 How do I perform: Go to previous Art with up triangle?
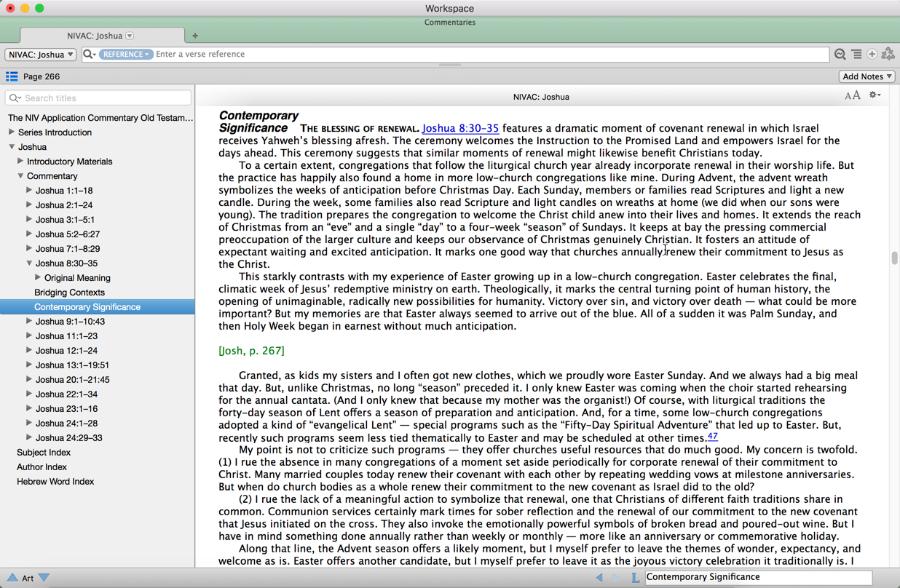(x=12, y=578)
